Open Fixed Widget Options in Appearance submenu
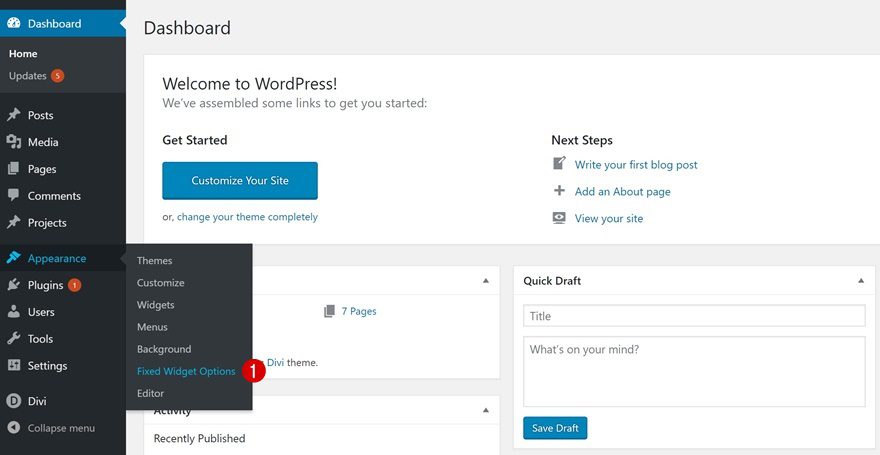Screen dimensions: 880x455 186,371
